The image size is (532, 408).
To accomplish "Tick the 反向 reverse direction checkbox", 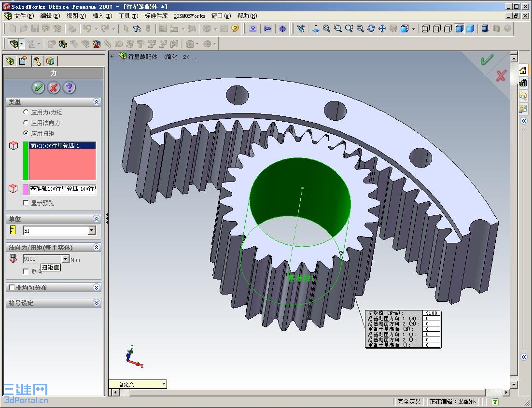I will [x=26, y=271].
